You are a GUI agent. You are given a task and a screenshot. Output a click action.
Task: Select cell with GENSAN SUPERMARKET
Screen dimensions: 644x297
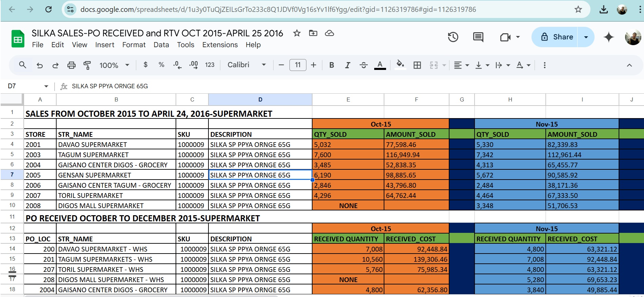[x=116, y=175]
